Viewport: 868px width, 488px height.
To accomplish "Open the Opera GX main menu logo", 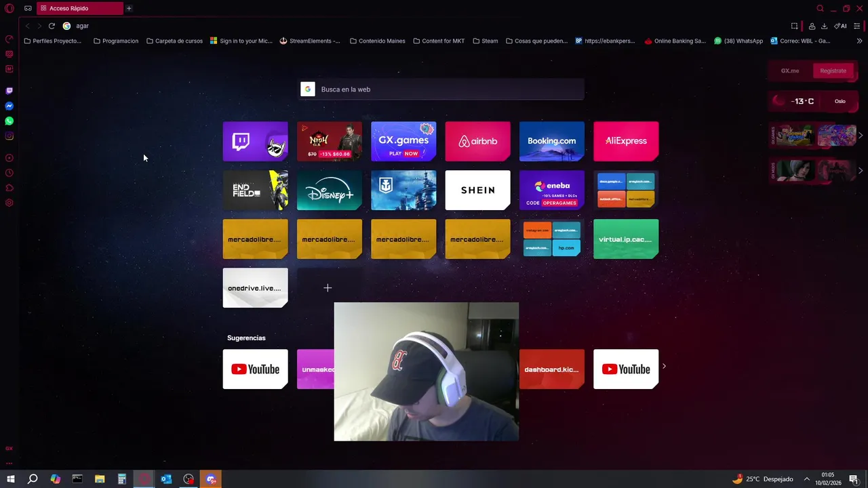I will (9, 8).
